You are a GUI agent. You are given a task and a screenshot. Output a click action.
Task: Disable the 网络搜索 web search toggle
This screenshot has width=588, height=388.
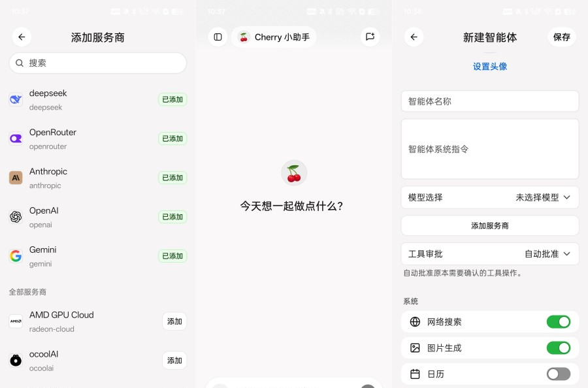click(x=559, y=321)
